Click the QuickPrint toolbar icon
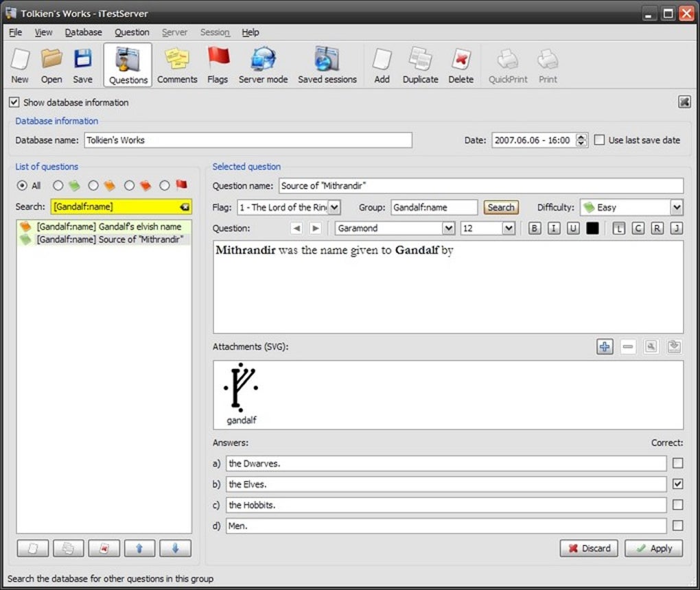This screenshot has height=590, width=700. click(508, 65)
